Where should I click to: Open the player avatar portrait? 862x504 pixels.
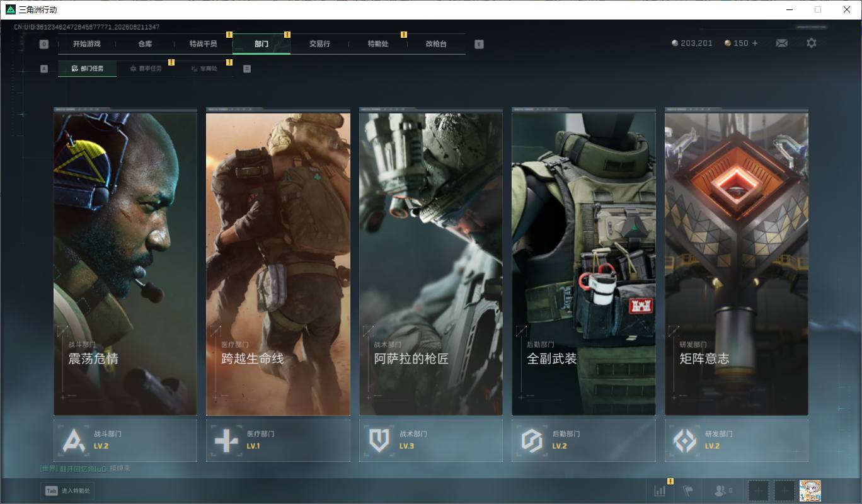click(810, 491)
